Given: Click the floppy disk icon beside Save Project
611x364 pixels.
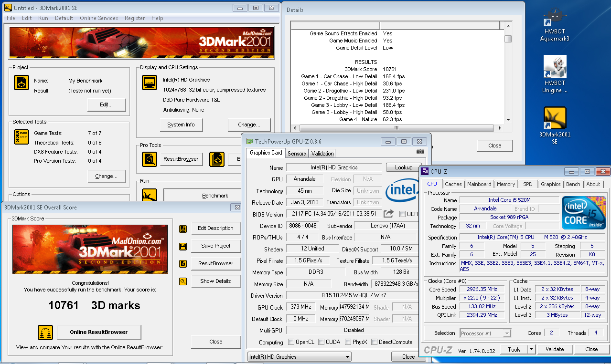Looking at the screenshot, I should [x=183, y=246].
